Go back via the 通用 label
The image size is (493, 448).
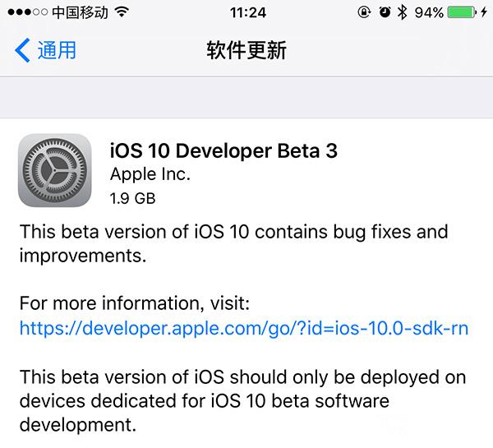click(57, 50)
